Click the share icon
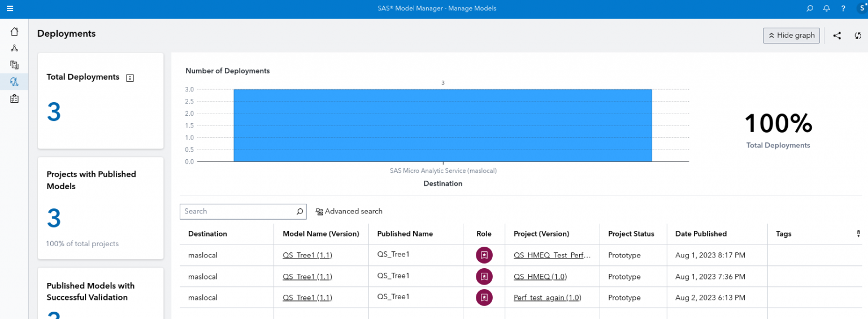The width and height of the screenshot is (868, 319). click(837, 36)
